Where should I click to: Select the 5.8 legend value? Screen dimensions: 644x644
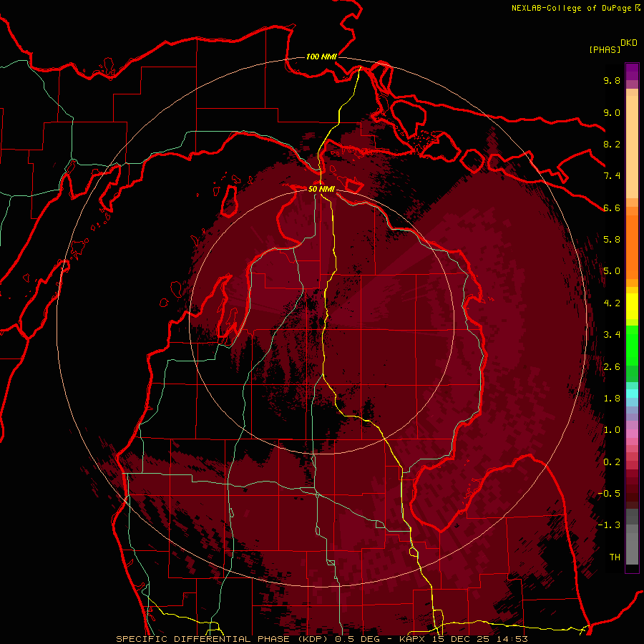pyautogui.click(x=612, y=240)
